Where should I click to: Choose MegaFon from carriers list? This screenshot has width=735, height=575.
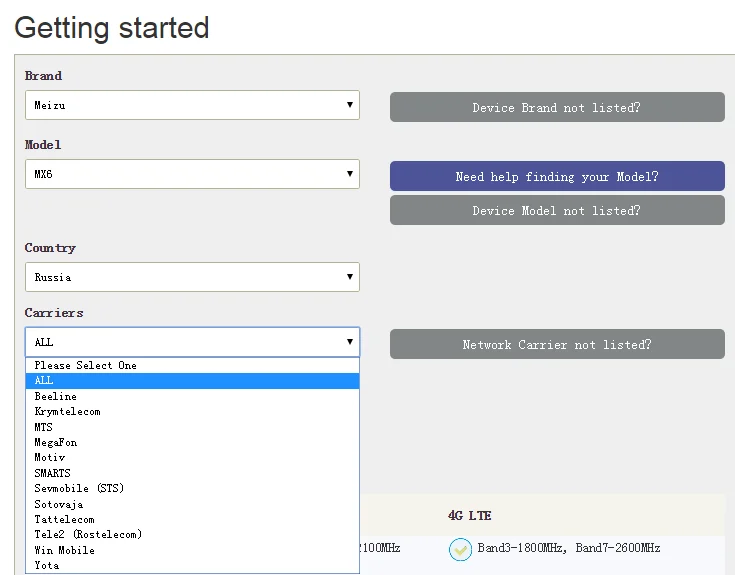click(x=192, y=442)
